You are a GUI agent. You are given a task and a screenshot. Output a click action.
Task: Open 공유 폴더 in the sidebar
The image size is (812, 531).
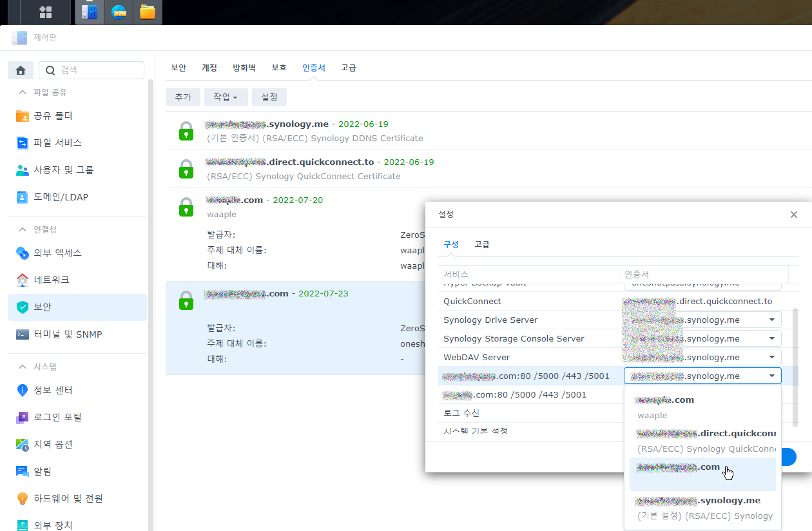pos(77,116)
